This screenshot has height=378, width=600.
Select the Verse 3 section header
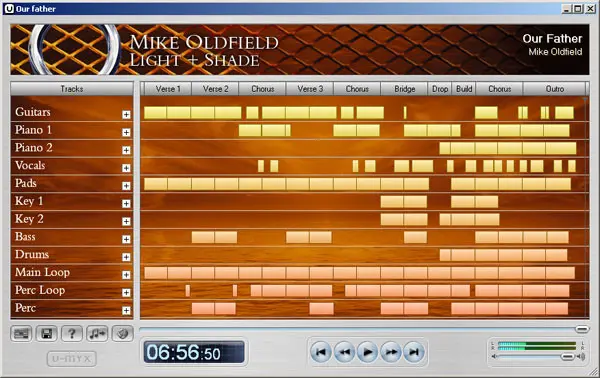[x=310, y=89]
